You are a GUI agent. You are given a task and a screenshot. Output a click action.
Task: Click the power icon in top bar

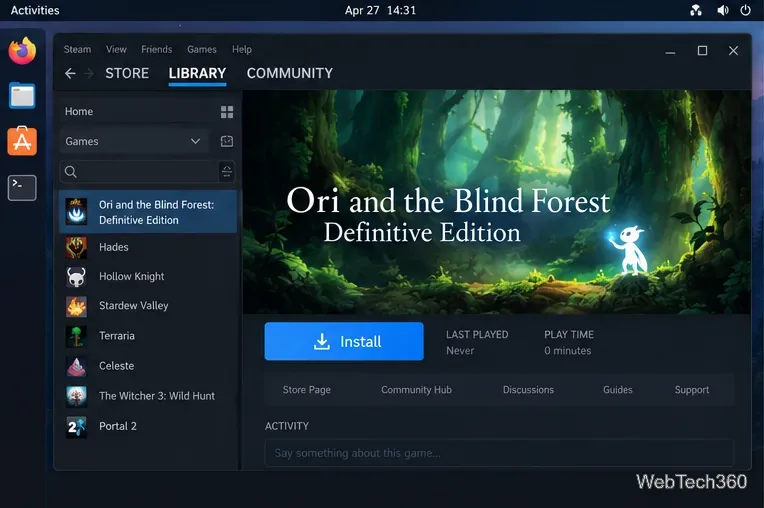[x=745, y=10]
